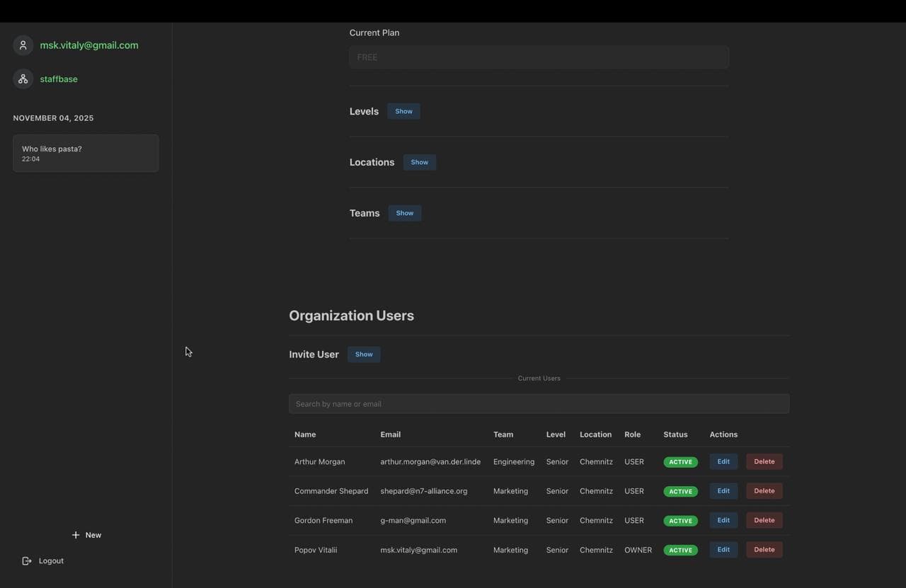Delete Commander Shepard from the organization
This screenshot has width=906, height=588.
764,491
